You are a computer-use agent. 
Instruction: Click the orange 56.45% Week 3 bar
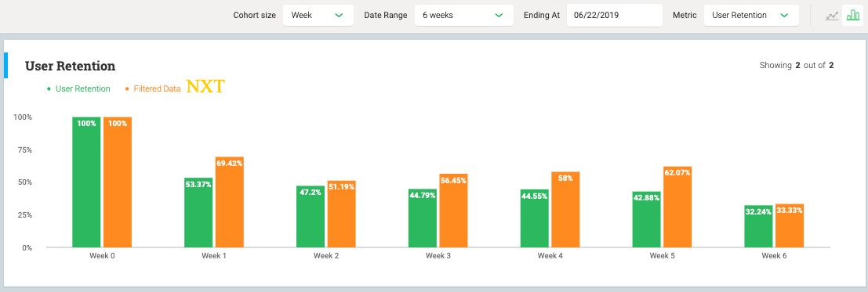click(x=453, y=210)
